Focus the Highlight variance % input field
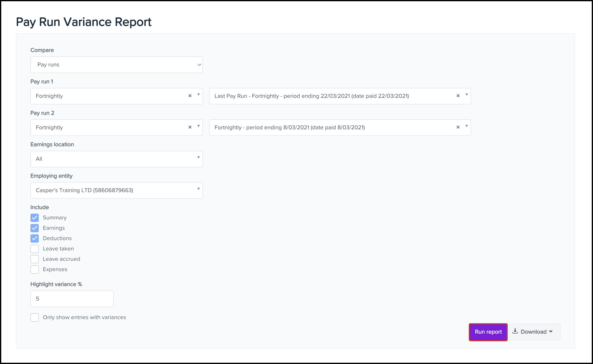The height and width of the screenshot is (364, 593). (x=72, y=299)
